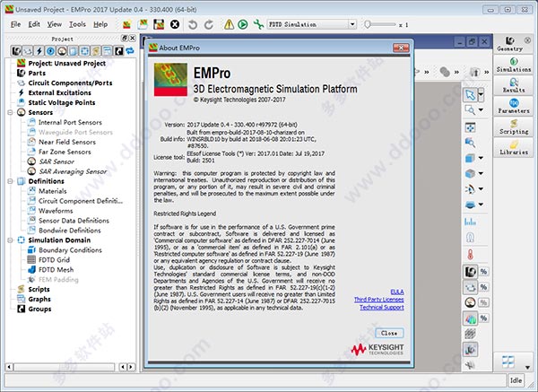Click the Undo arrow icon

click(x=193, y=24)
